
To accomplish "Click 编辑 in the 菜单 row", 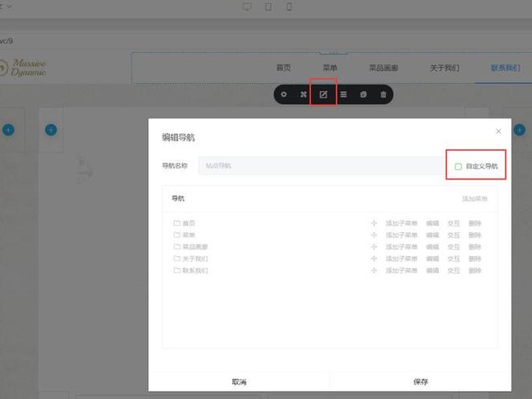I will (x=433, y=235).
